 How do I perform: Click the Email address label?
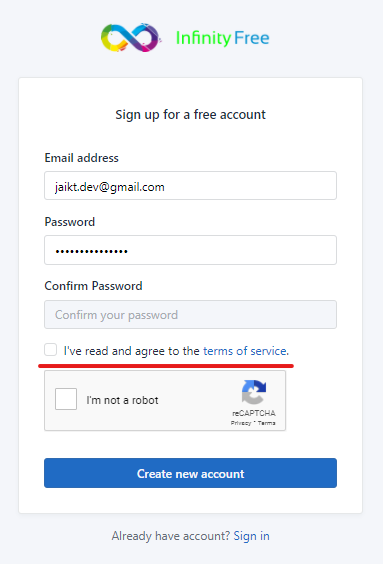tap(82, 158)
